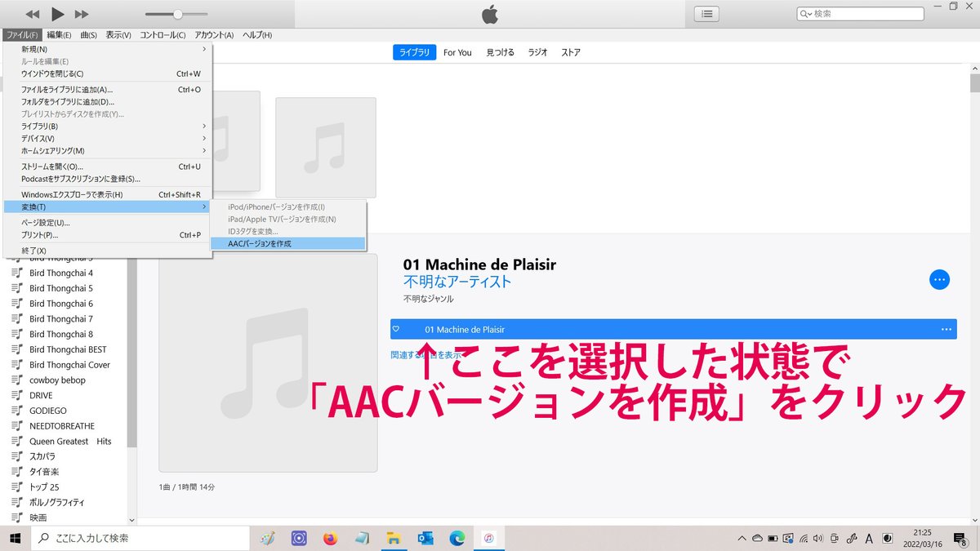This screenshot has width=980, height=551.
Task: Click inside the 検索 search field
Action: point(860,14)
